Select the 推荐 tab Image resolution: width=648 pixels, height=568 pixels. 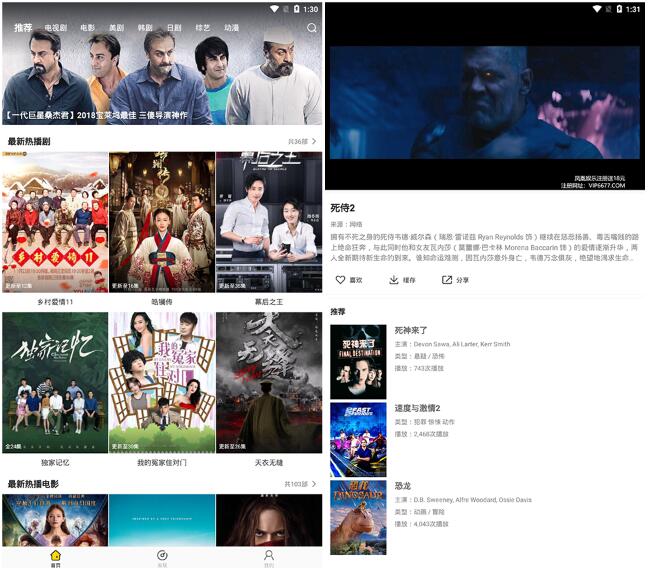coord(23,28)
